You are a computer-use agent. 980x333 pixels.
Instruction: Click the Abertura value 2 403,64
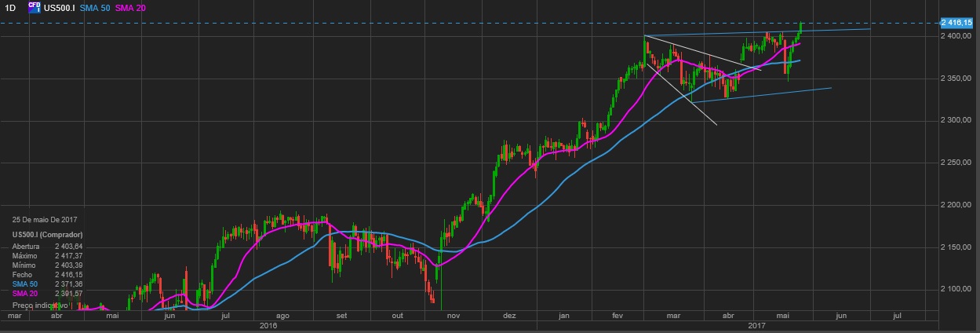69,246
